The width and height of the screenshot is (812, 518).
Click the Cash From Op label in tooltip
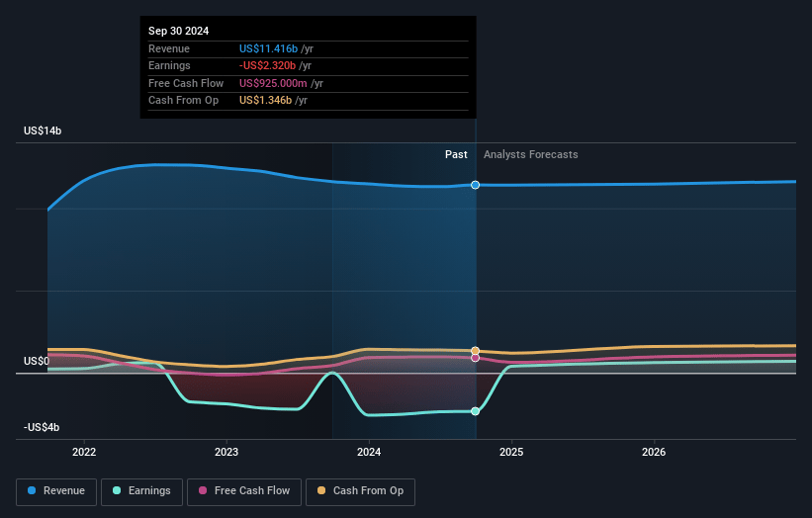tap(183, 101)
